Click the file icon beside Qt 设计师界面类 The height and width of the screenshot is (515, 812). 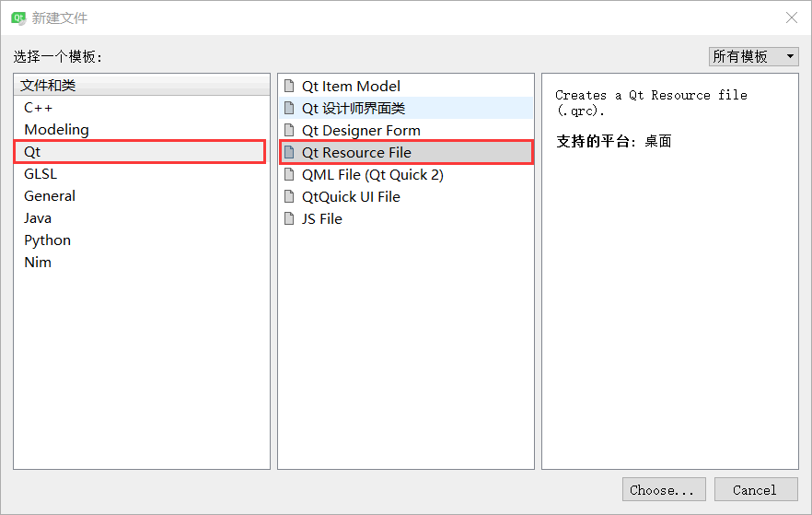tap(289, 108)
